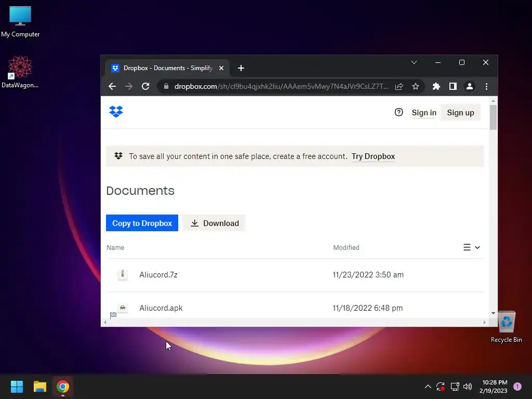Open the Dropbox help question mark icon
Screen dimensions: 532x399
coord(398,112)
